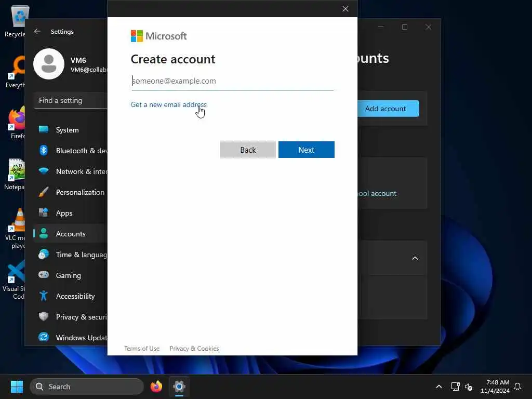
Task: Open the Notepad++ desktop shortcut
Action: 15,174
